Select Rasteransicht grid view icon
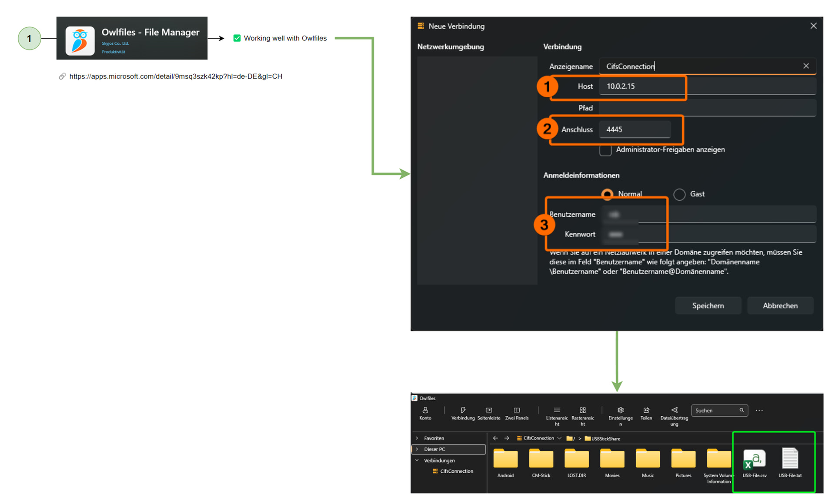Image resolution: width=835 pixels, height=504 pixels. point(583,410)
